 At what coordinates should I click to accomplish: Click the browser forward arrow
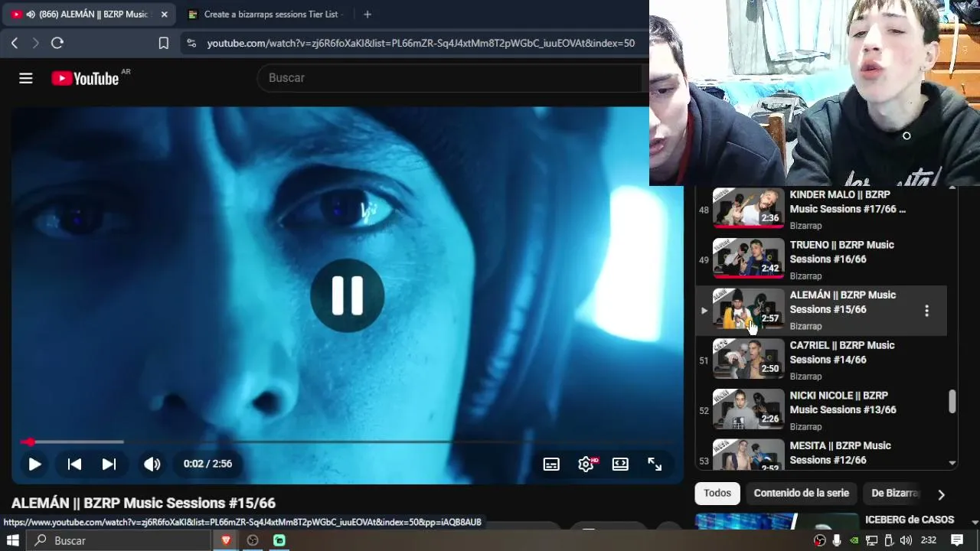click(x=35, y=44)
